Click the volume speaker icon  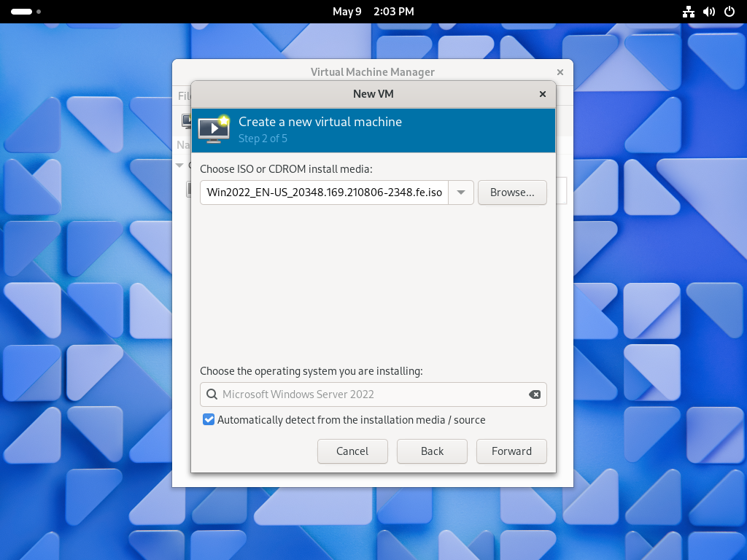708,12
